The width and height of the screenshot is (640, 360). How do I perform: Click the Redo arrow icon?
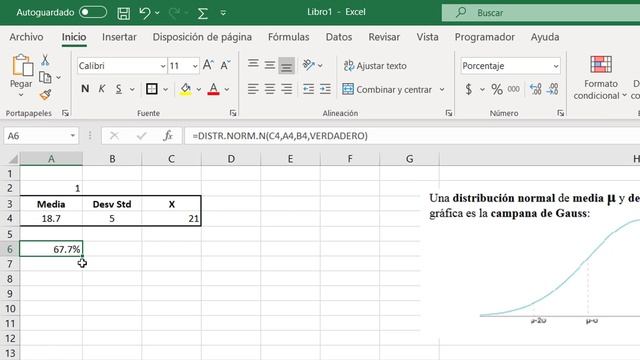tap(174, 13)
